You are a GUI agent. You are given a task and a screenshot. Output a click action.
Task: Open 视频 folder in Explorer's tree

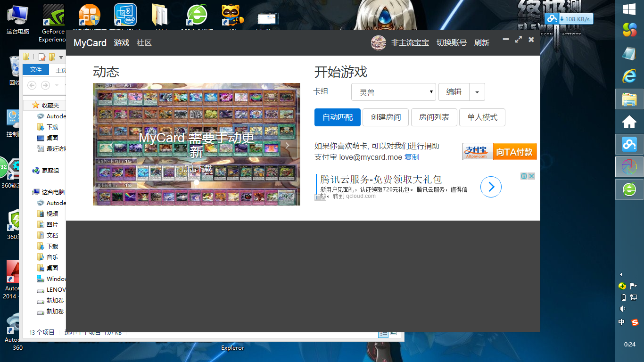(x=48, y=214)
